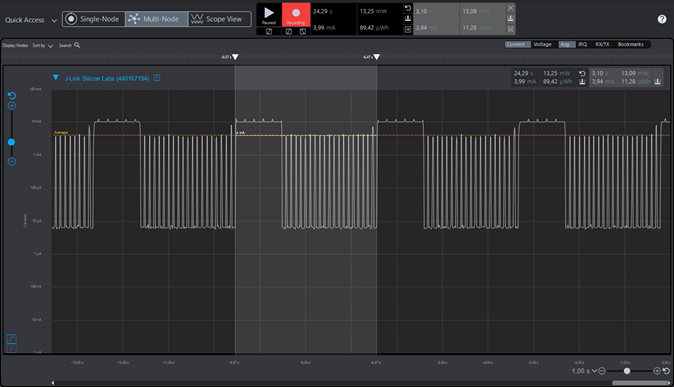Zoom in the vertical axis with the plus icon
The width and height of the screenshot is (674, 387).
click(12, 106)
